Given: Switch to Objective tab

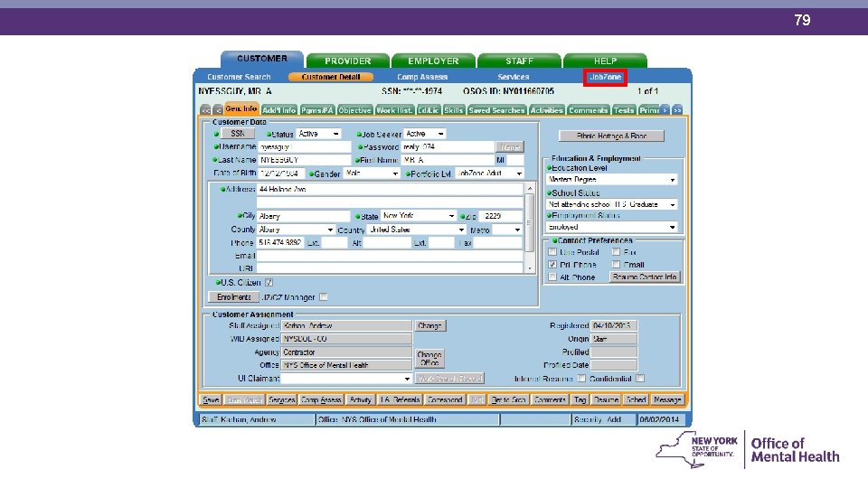Looking at the screenshot, I should click(354, 110).
